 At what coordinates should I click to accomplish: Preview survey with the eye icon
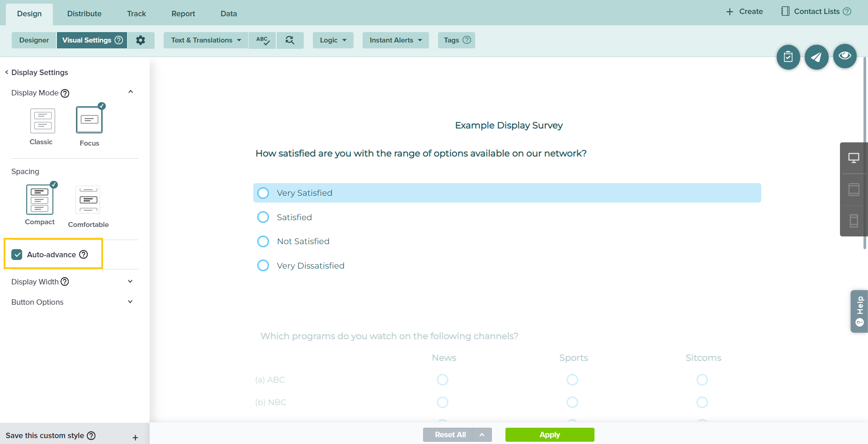(x=844, y=56)
